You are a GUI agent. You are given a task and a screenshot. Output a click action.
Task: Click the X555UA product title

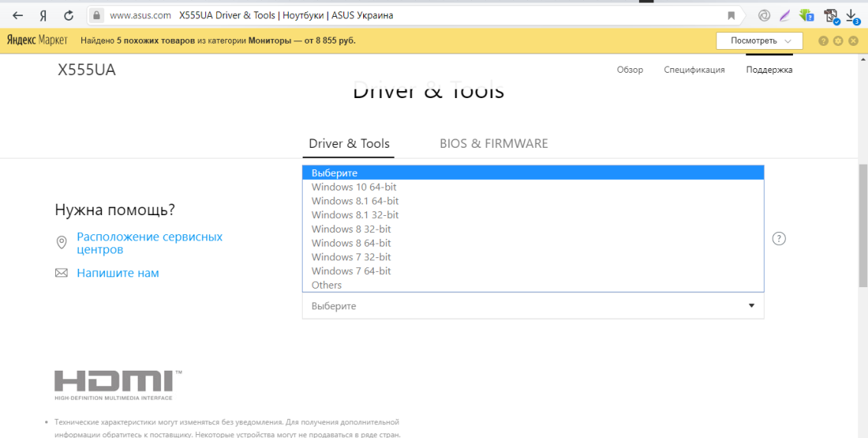point(87,70)
